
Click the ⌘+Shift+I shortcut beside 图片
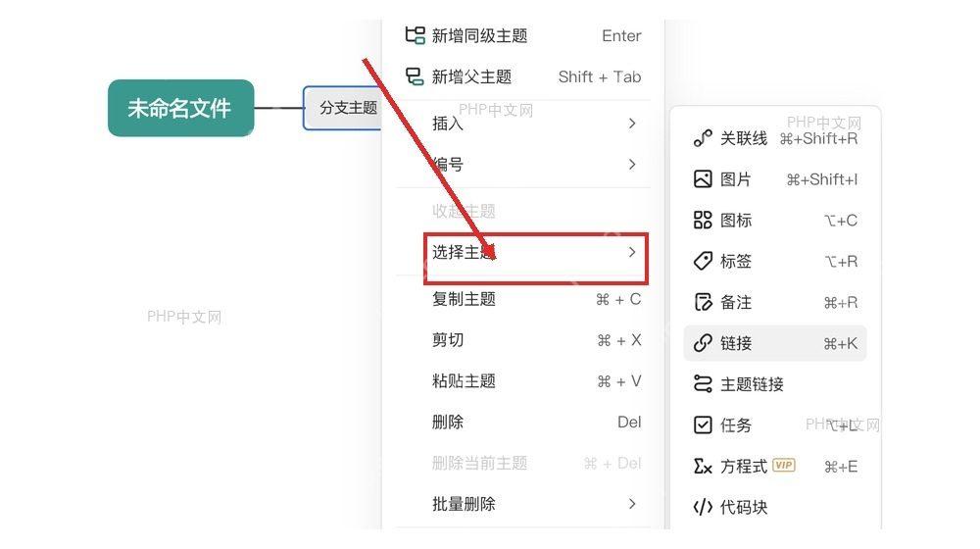[x=821, y=179]
